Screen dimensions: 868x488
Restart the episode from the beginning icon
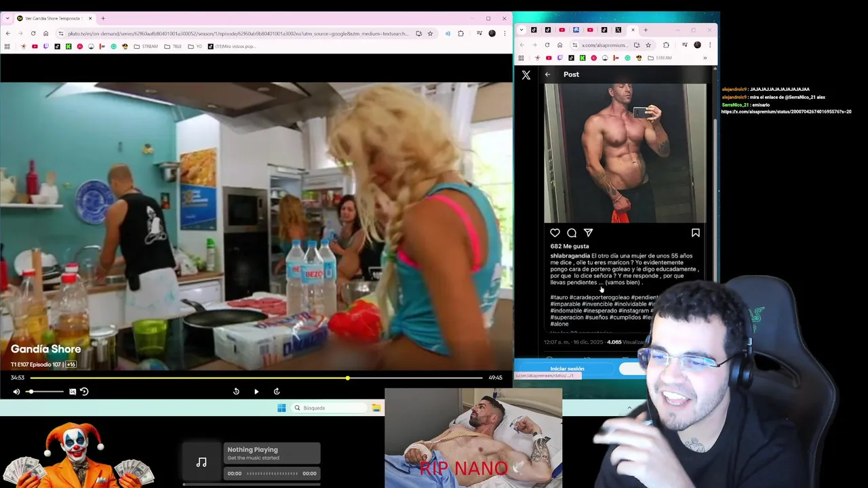[84, 391]
